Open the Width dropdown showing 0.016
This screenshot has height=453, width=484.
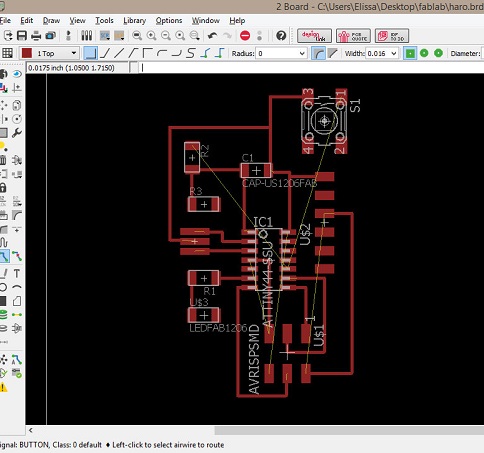click(382, 53)
